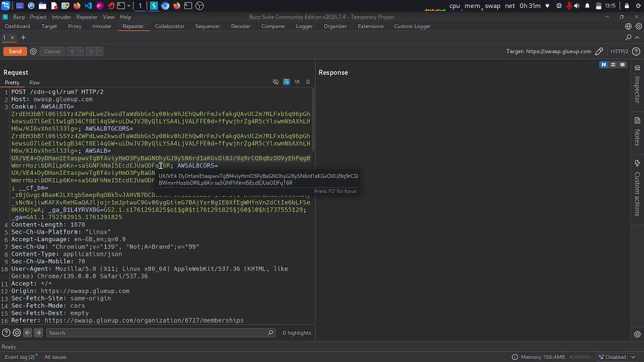Open Repeater send options gear
The width and height of the screenshot is (644, 362).
pyautogui.click(x=33, y=51)
